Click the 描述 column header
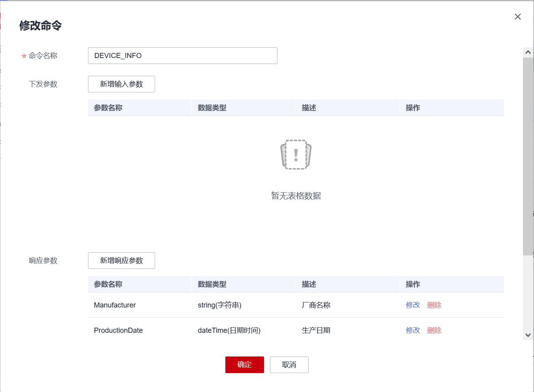Screen dimensions: 534x392 (309, 107)
